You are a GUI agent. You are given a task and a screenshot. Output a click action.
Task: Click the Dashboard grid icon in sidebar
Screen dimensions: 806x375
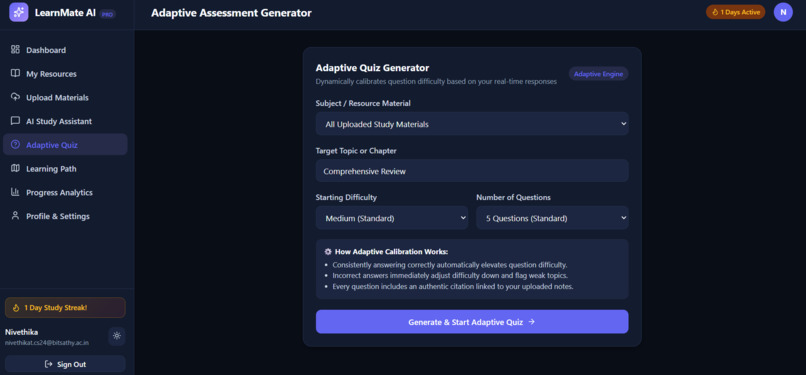pyautogui.click(x=15, y=50)
